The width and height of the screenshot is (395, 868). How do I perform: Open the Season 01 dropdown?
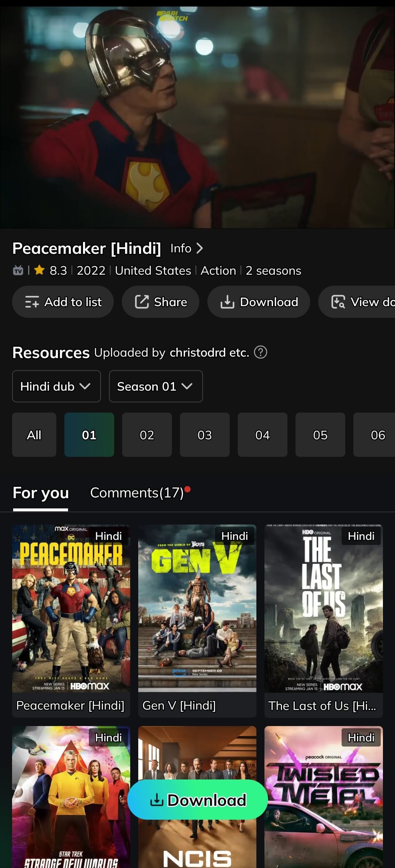click(156, 386)
